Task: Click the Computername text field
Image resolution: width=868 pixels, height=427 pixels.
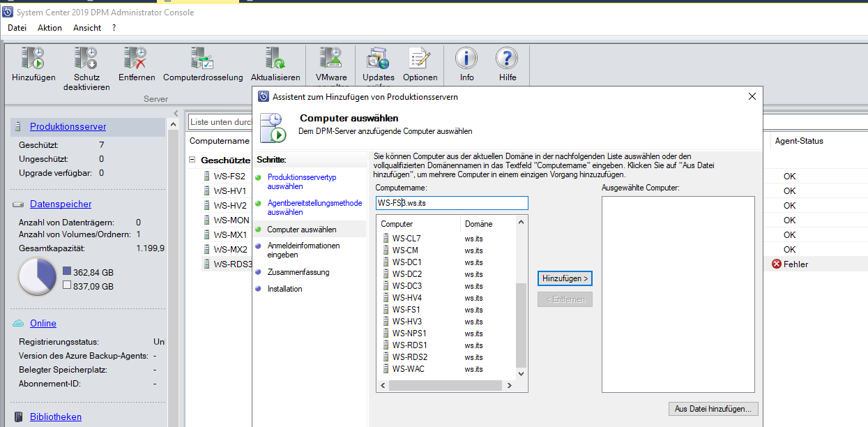Action: pyautogui.click(x=452, y=203)
